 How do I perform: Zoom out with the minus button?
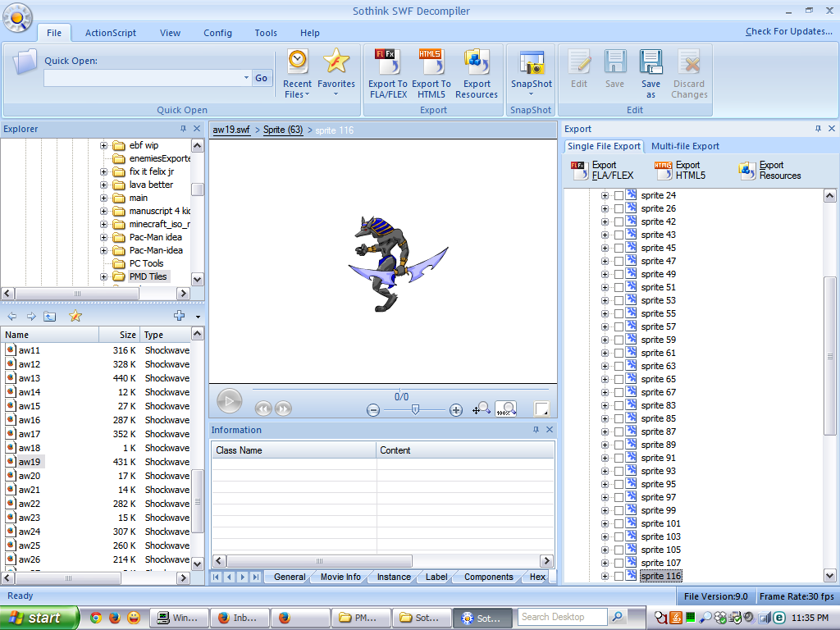point(373,410)
